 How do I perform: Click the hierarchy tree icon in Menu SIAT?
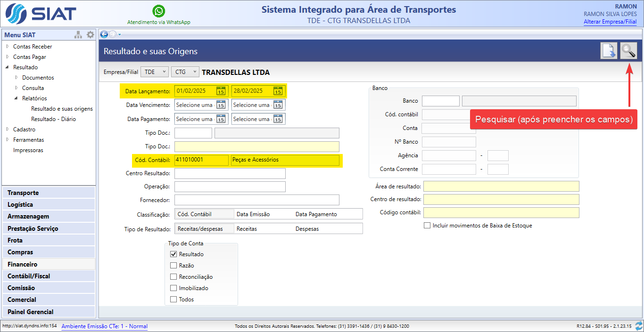click(x=78, y=35)
